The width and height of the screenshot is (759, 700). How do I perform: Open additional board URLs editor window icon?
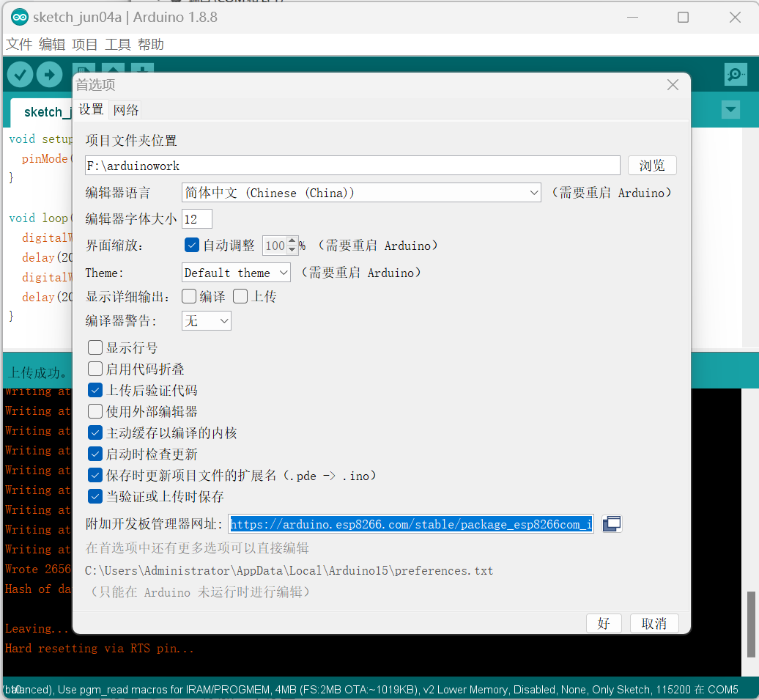click(612, 523)
